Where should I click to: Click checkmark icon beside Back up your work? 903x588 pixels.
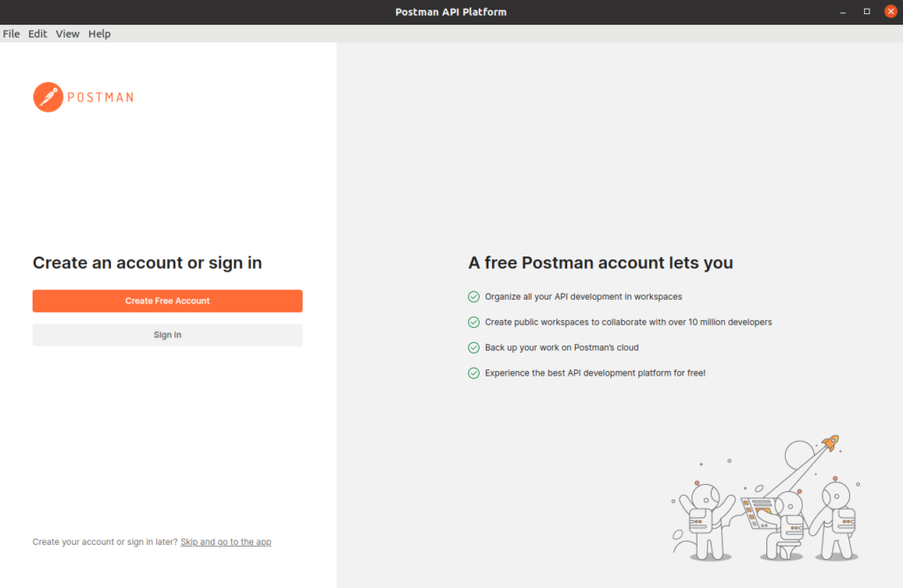474,347
